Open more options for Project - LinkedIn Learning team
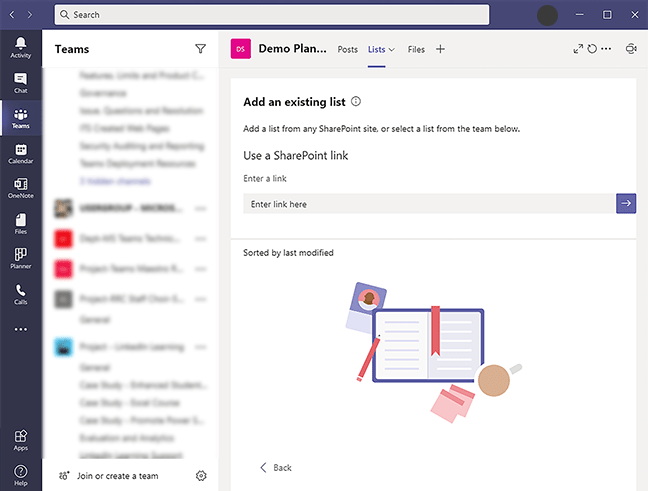The width and height of the screenshot is (648, 491). point(201,347)
